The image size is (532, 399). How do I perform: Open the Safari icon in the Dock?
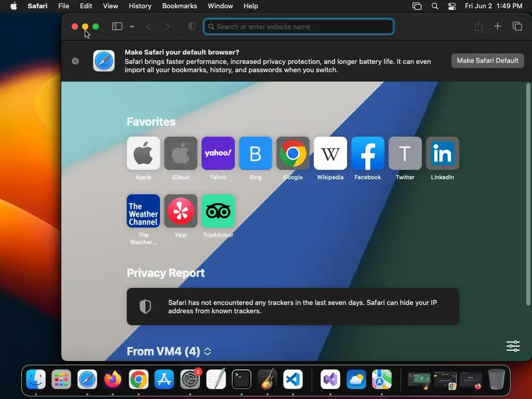[87, 379]
